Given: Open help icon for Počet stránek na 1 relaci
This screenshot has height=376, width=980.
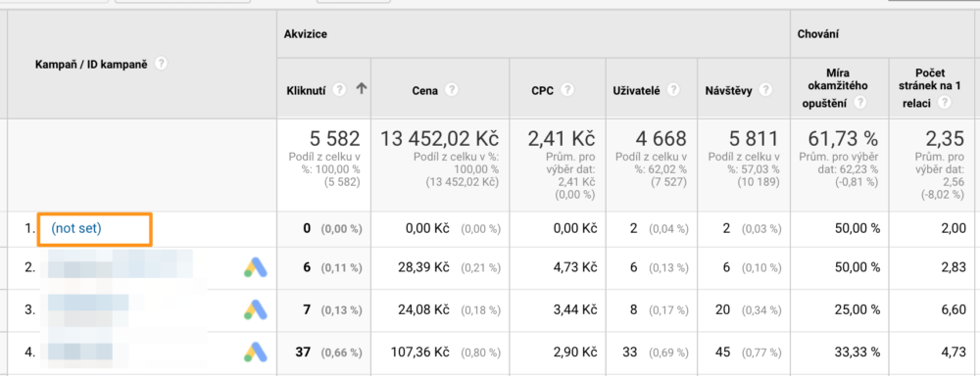Looking at the screenshot, I should click(944, 103).
